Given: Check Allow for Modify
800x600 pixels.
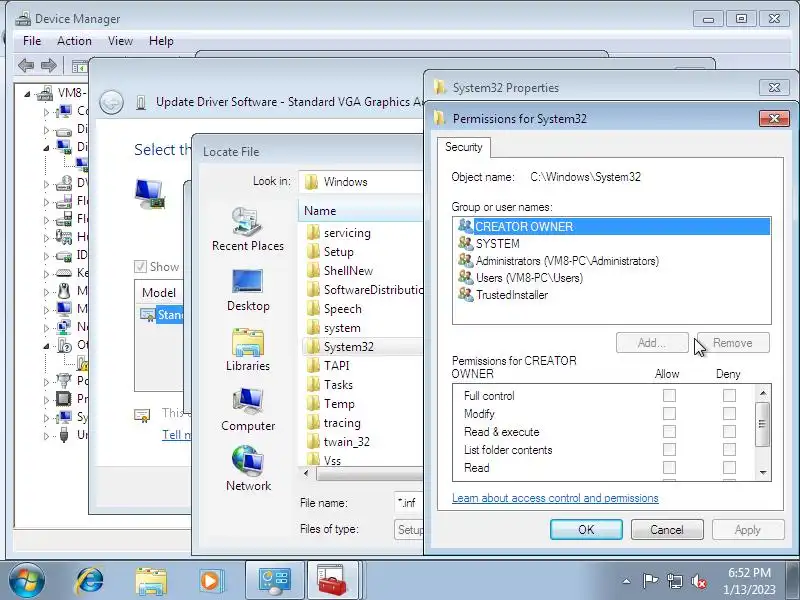Looking at the screenshot, I should tap(669, 413).
